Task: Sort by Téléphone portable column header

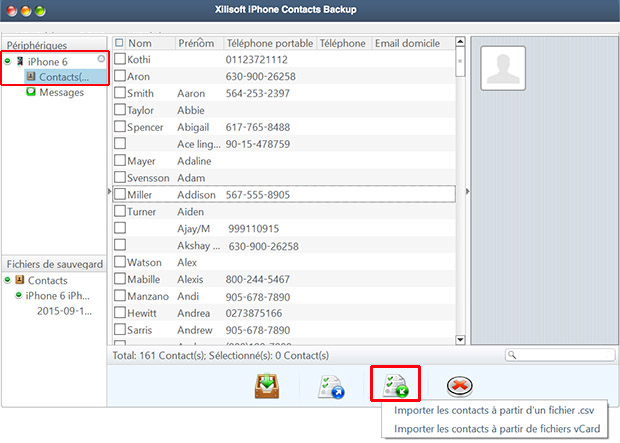Action: pyautogui.click(x=270, y=43)
